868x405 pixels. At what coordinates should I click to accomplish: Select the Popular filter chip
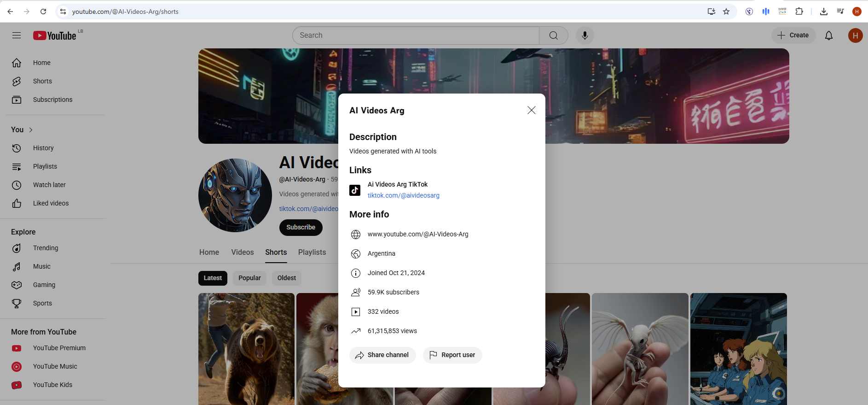pos(249,278)
